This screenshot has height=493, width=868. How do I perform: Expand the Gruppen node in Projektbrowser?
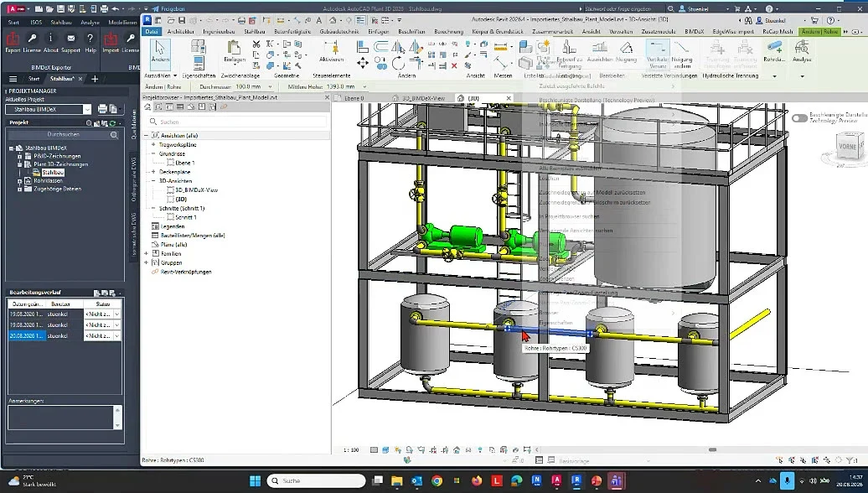(147, 262)
